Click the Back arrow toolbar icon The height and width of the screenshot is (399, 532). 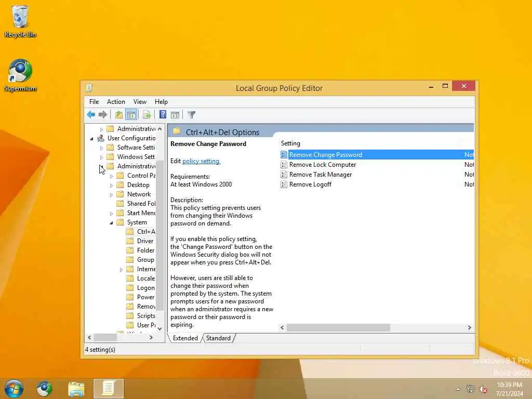coord(91,115)
